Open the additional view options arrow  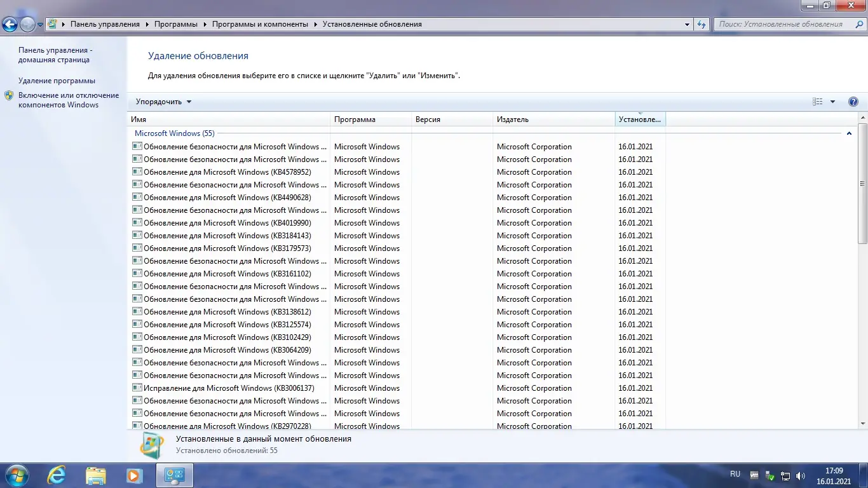pos(832,102)
